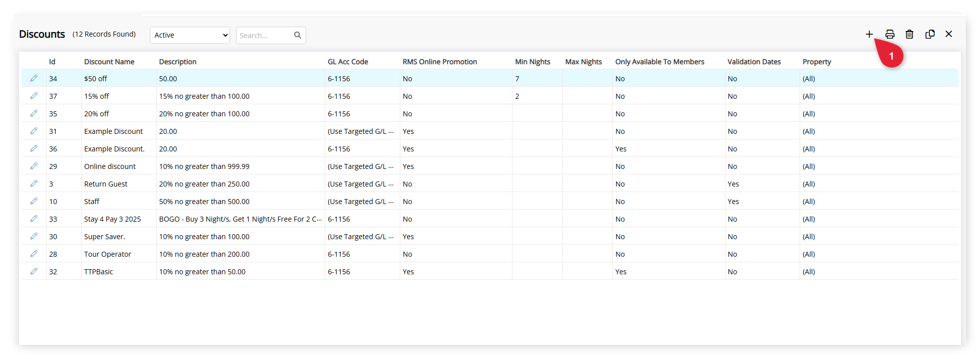Edit the 15% off discount pencil icon
The image size is (980, 359).
click(34, 96)
